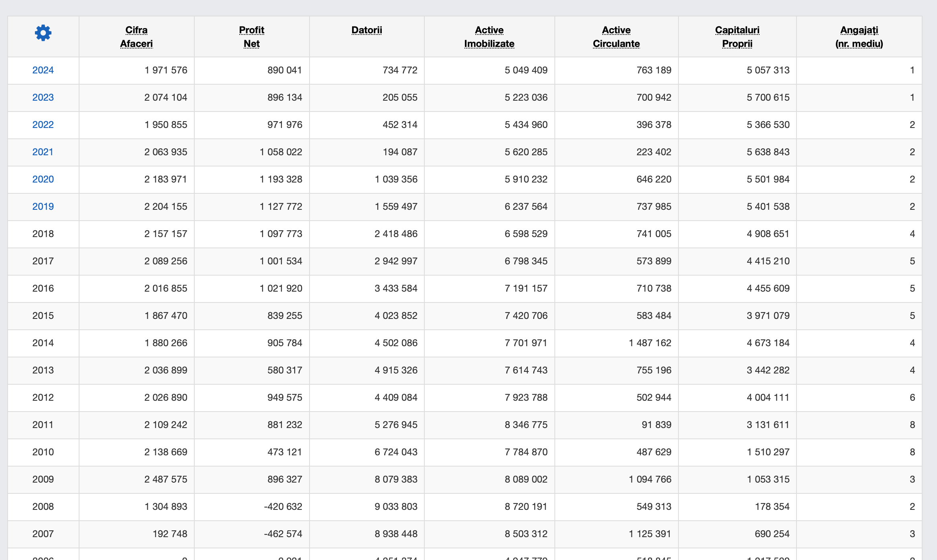Image resolution: width=937 pixels, height=560 pixels.
Task: Click the Active Circulante column header
Action: [x=616, y=37]
